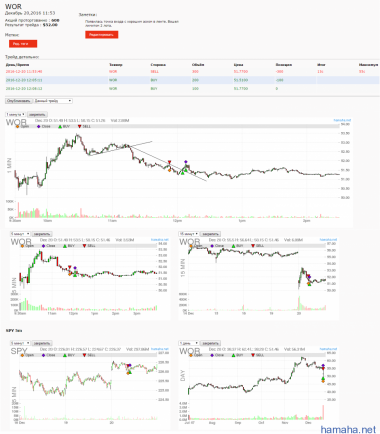Screen dimensions: 380x434
Task: Click red SELL legend triangle in 1 MIN chart
Action: [79, 126]
